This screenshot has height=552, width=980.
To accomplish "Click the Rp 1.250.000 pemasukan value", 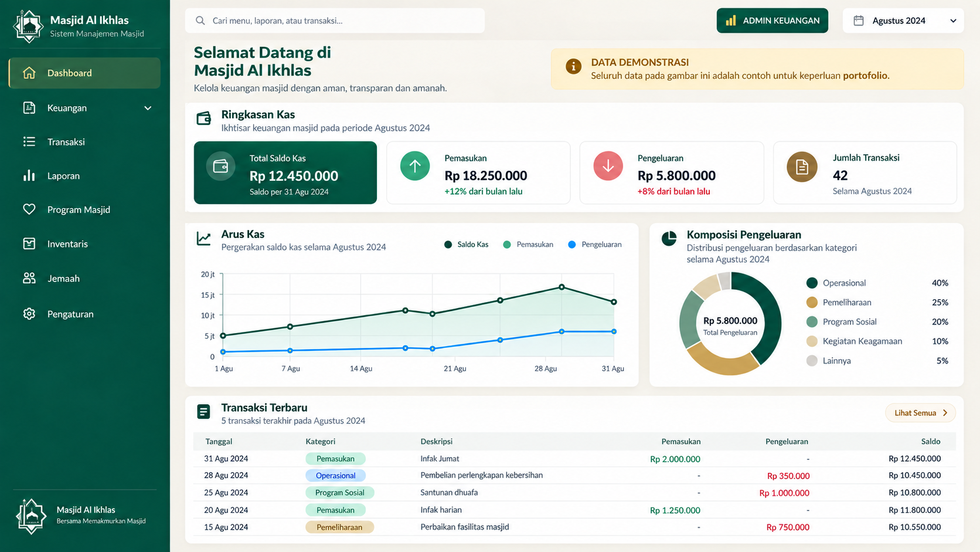I will [675, 510].
